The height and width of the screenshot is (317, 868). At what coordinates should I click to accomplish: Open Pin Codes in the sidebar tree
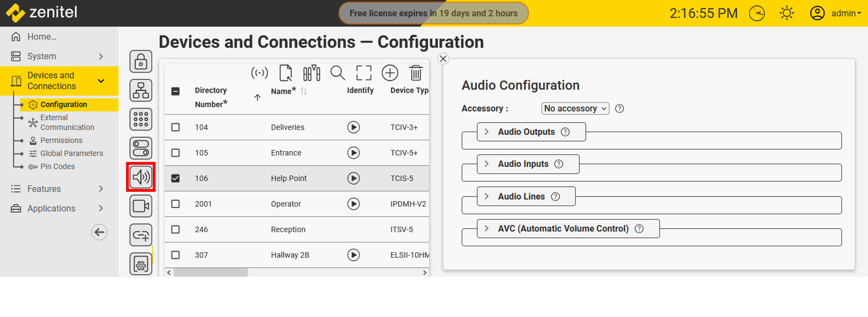(57, 166)
